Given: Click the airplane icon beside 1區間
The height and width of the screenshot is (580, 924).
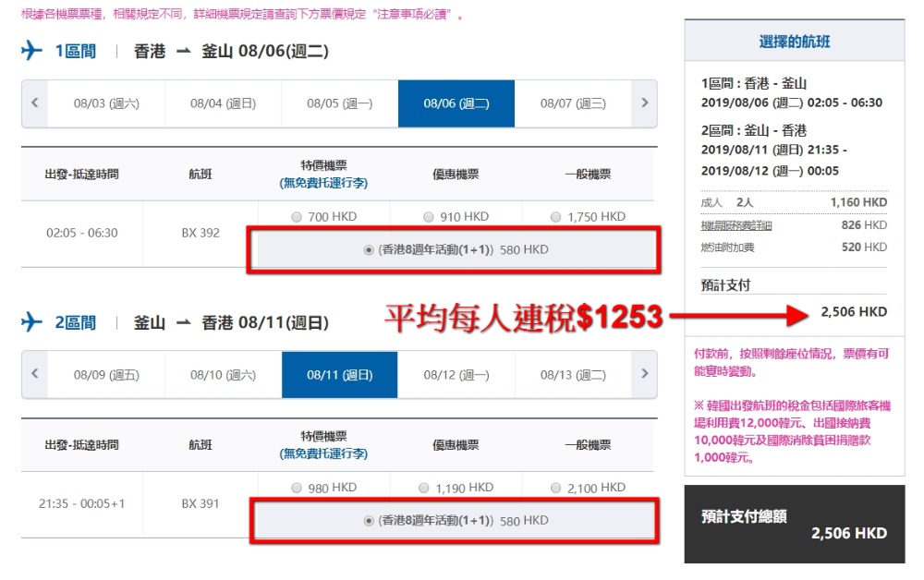Looking at the screenshot, I should (x=32, y=51).
